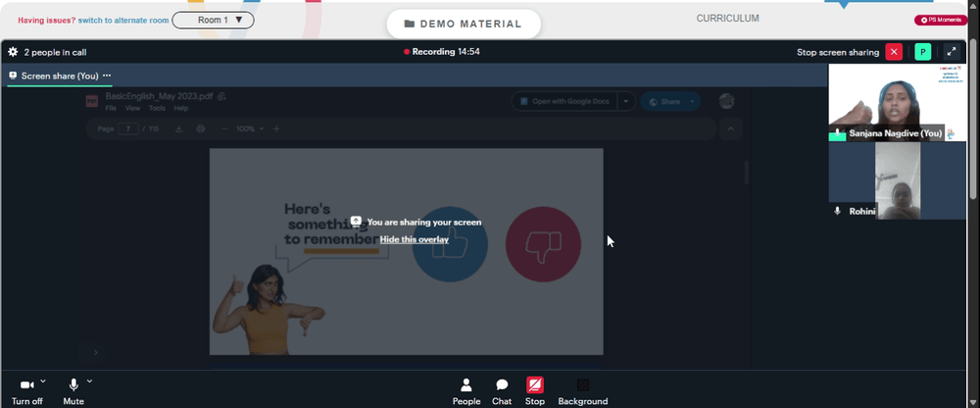The image size is (980, 408).
Task: Stop screen sharing with red X button
Action: [x=894, y=52]
